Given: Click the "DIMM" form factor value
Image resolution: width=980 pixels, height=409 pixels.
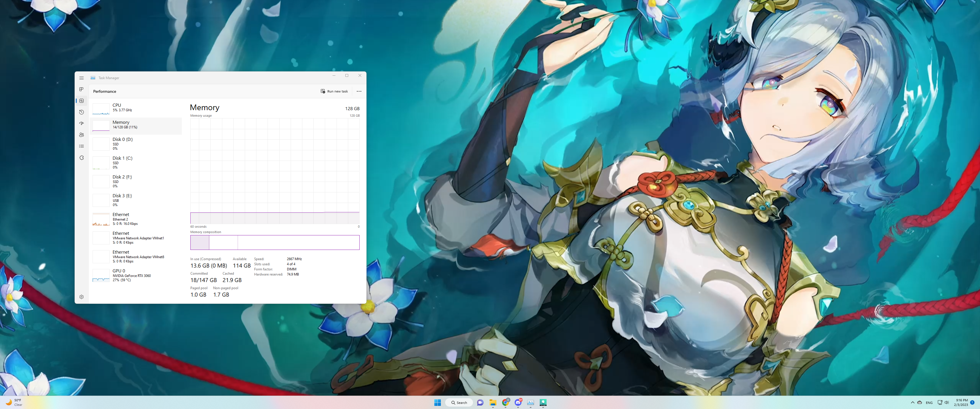Looking at the screenshot, I should (292, 269).
